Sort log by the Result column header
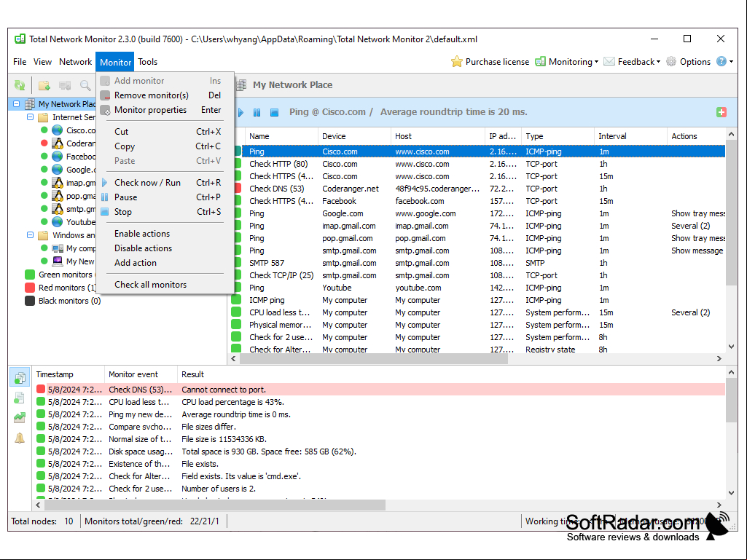 click(451, 374)
